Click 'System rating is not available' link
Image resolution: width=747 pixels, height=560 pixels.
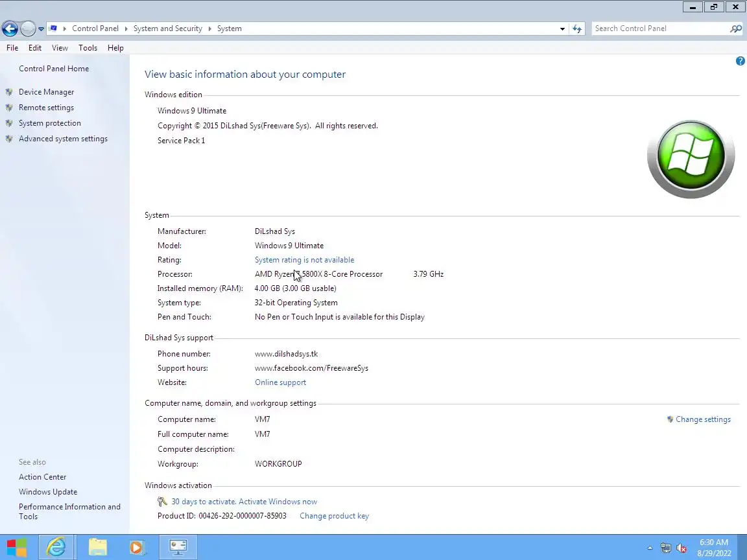304,260
